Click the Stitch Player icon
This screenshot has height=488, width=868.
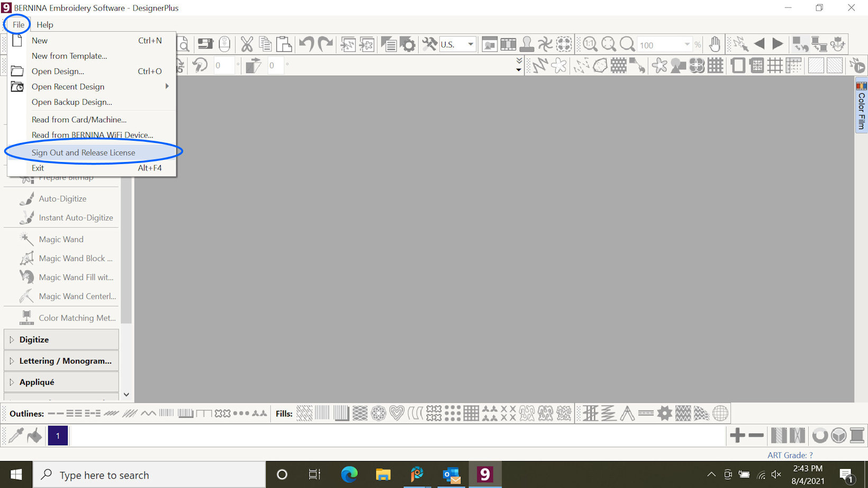tap(857, 66)
